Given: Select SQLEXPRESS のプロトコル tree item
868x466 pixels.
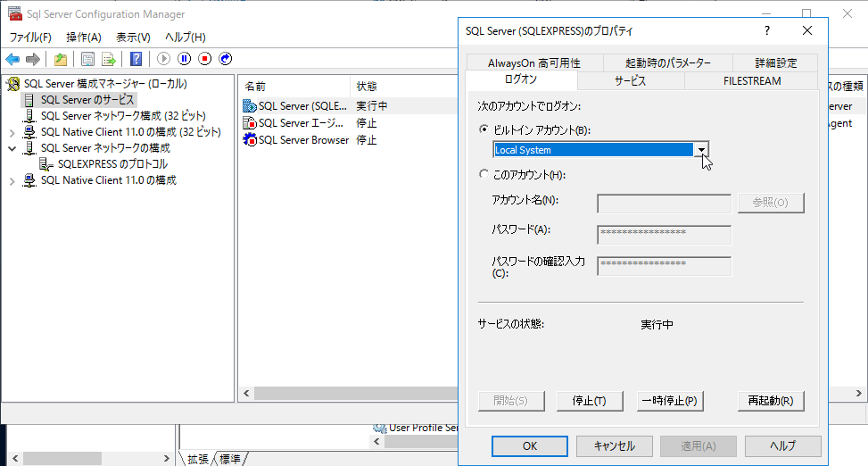Looking at the screenshot, I should point(112,164).
